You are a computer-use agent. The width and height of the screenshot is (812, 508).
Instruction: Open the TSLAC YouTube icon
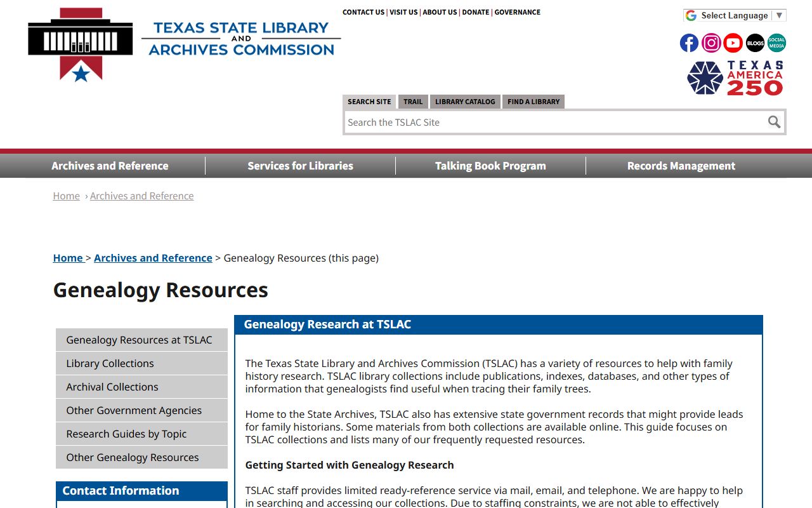pos(733,43)
